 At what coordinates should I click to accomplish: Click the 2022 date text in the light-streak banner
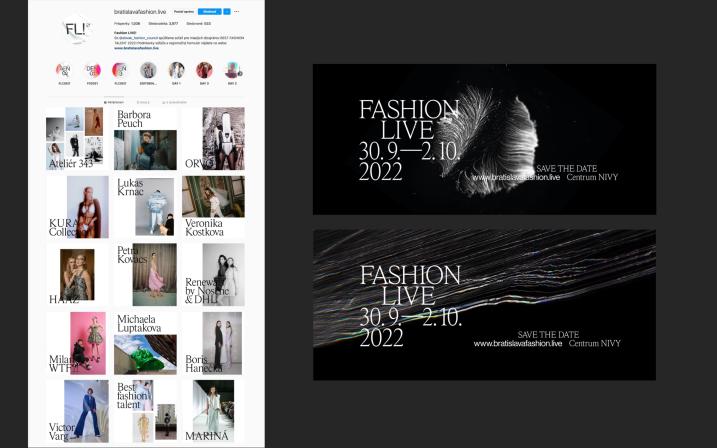click(381, 338)
